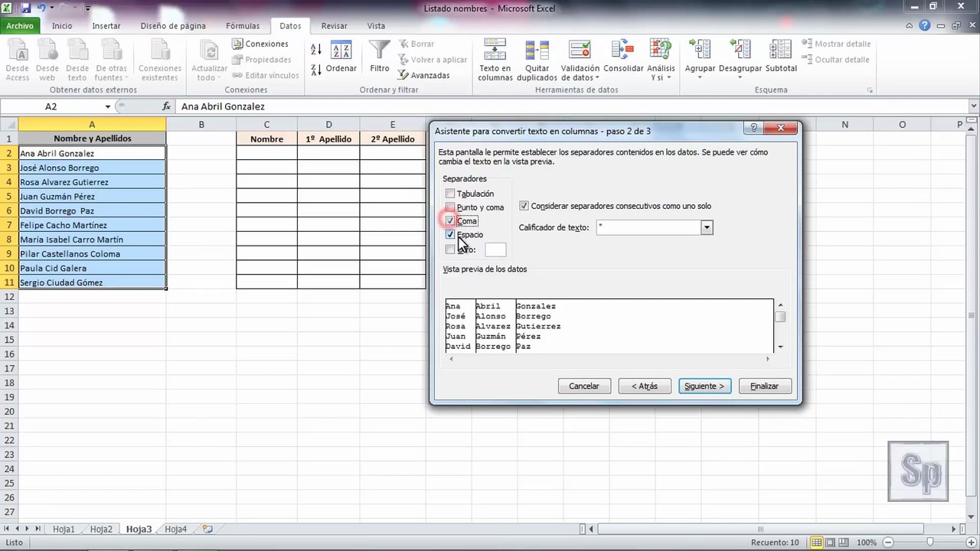Select cell containing Juan Guzmán Pérez

click(x=92, y=197)
